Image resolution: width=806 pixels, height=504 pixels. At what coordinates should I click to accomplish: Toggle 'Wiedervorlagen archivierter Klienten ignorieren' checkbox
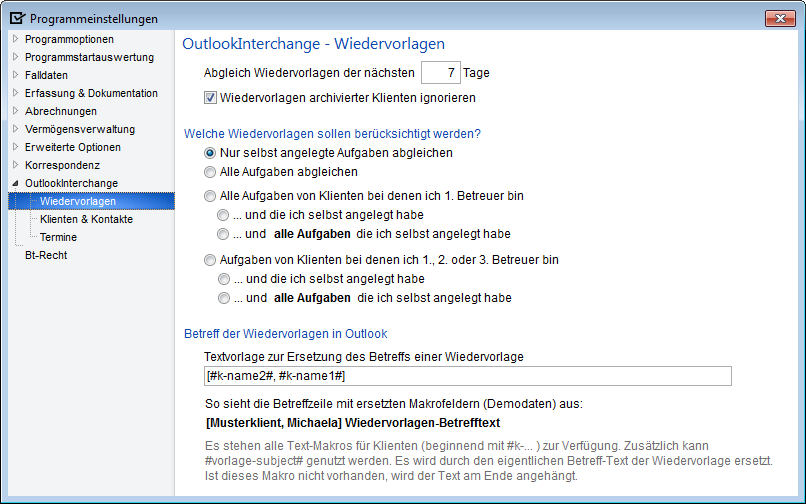click(x=210, y=98)
